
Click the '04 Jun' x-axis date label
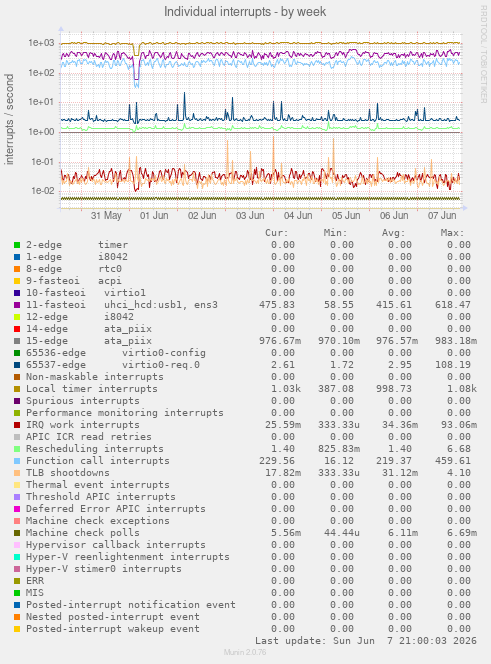298,216
